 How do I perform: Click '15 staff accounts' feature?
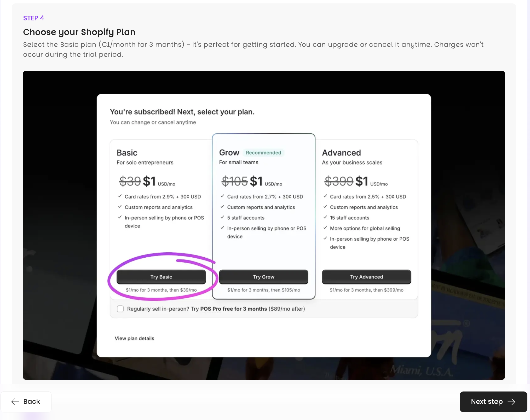[x=349, y=218]
